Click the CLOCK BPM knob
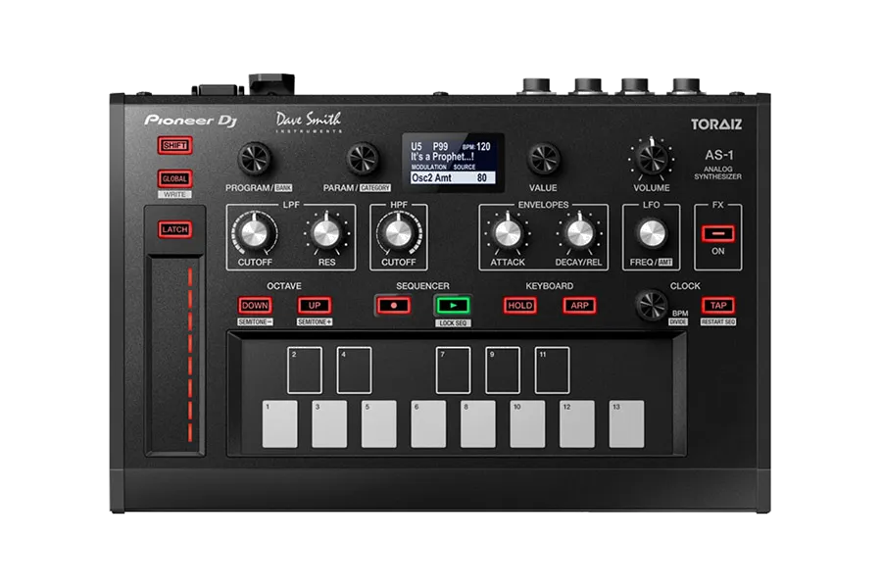This screenshot has width=882, height=588. click(652, 306)
